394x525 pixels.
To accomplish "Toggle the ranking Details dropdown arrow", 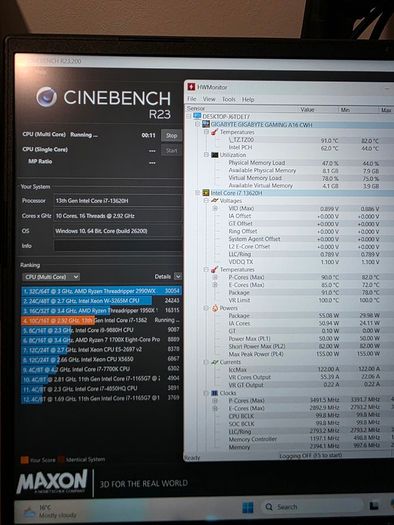I will click(x=178, y=277).
